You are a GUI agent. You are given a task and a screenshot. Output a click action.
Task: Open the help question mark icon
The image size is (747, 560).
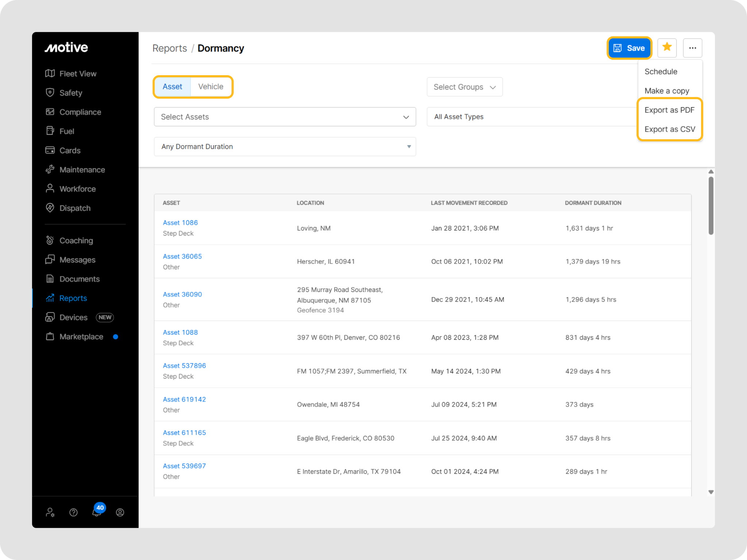(73, 513)
